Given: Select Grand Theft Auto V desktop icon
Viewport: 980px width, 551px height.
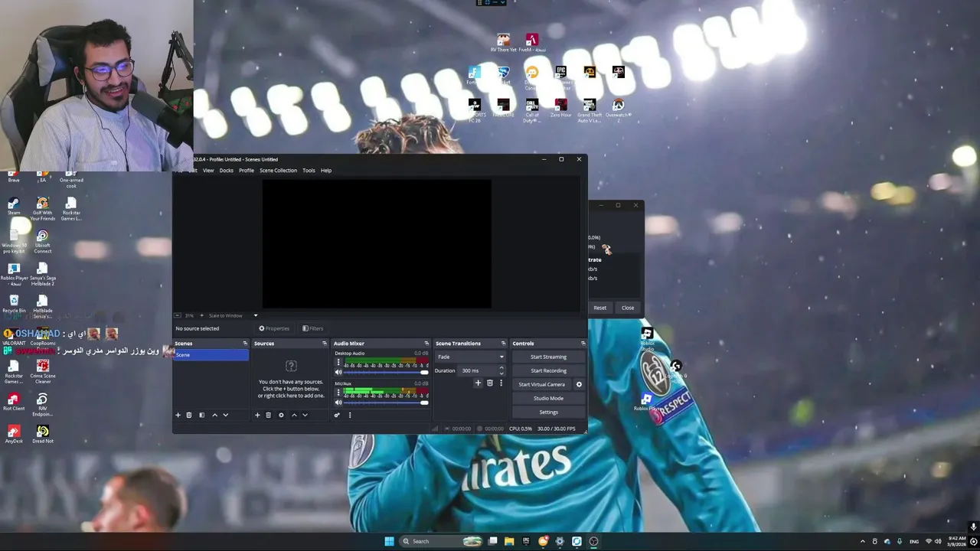Looking at the screenshot, I should [589, 110].
